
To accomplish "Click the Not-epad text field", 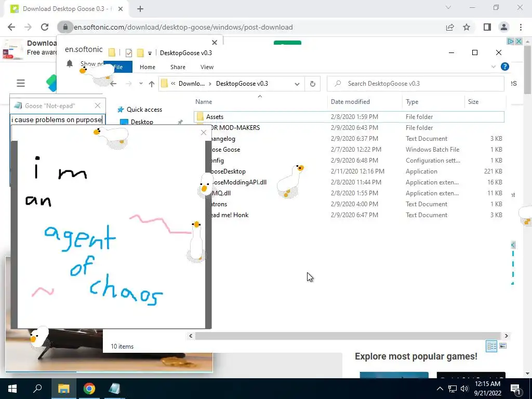I will (57, 119).
